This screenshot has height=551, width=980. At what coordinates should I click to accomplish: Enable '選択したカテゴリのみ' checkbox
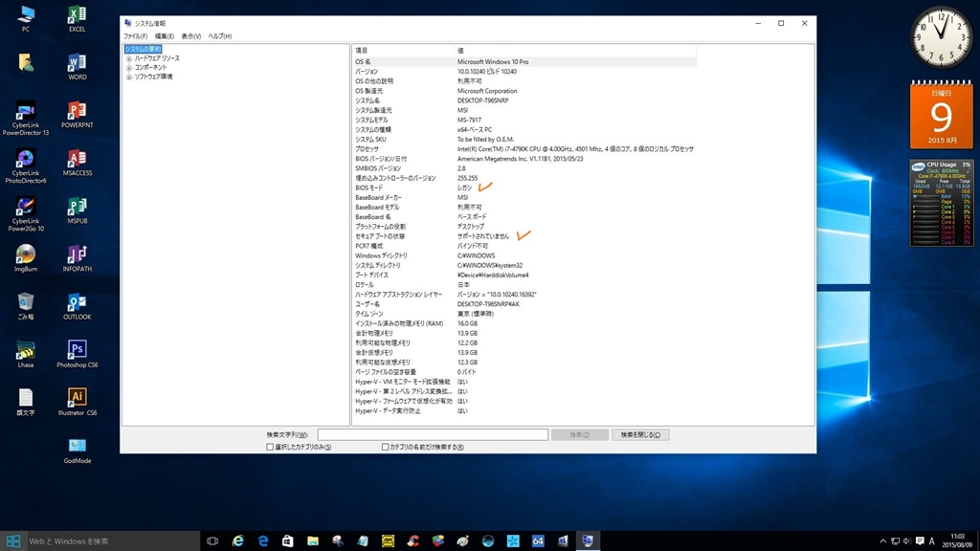(270, 447)
